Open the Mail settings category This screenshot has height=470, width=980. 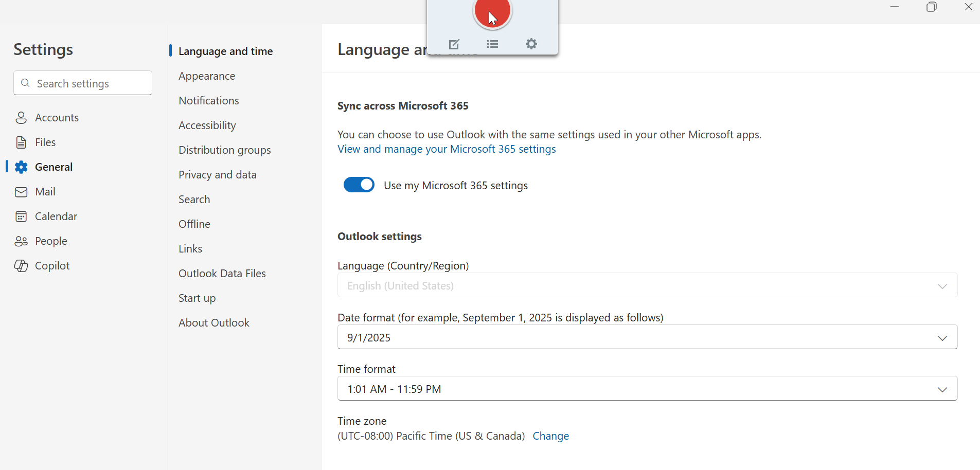[x=45, y=192]
